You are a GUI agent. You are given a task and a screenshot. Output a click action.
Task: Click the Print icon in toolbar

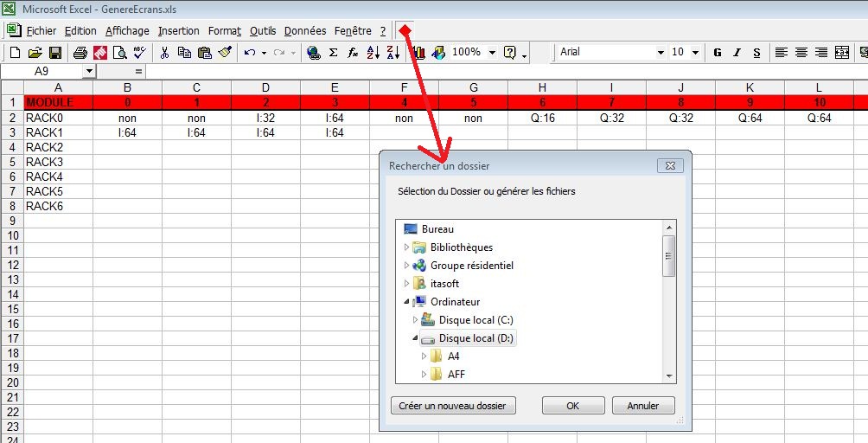80,53
